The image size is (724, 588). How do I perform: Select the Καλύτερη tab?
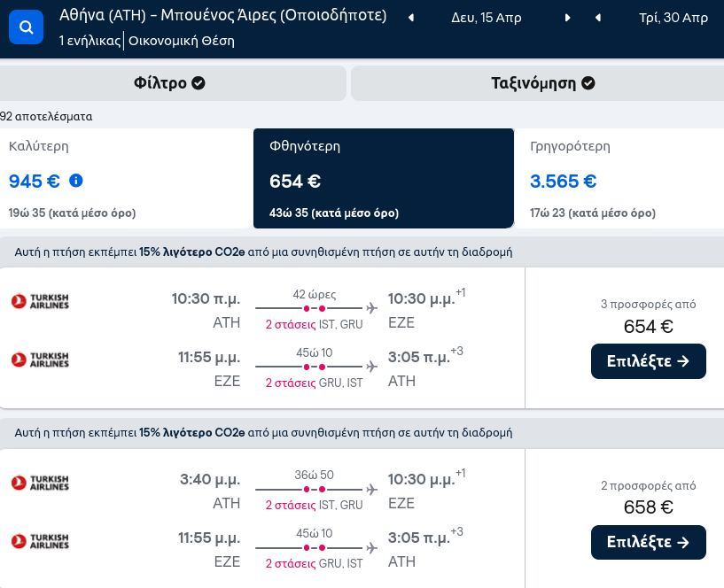click(124, 178)
